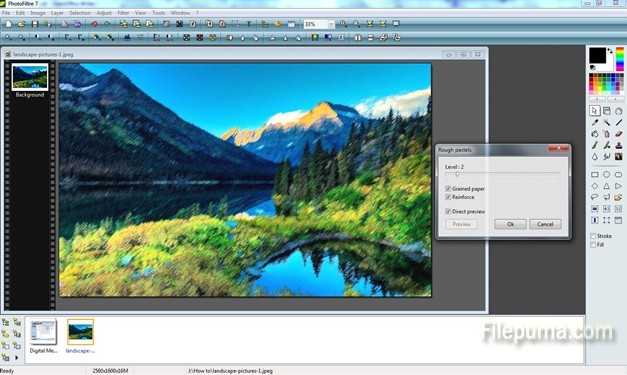Screen dimensions: 627x375
Task: Toggle the Grained paper checkbox
Action: 448,189
